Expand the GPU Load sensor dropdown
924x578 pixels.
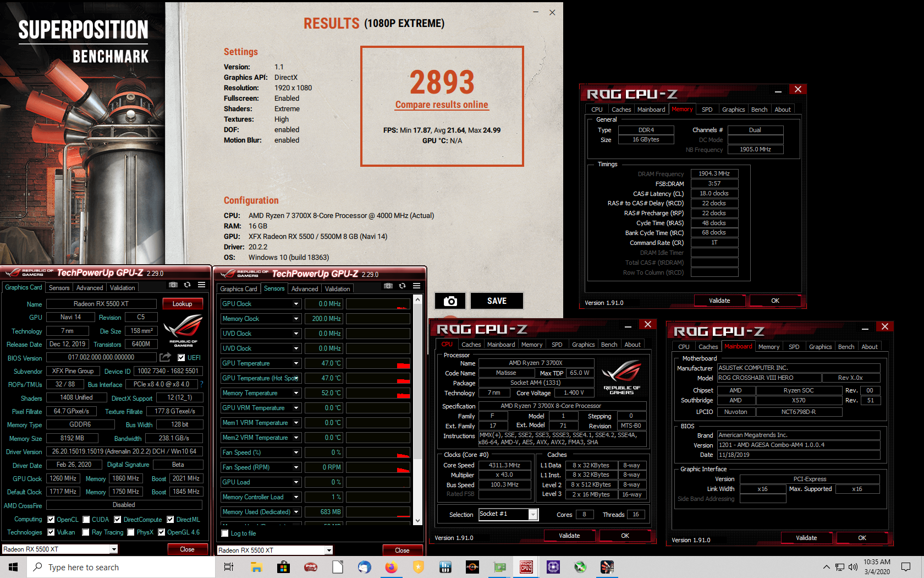point(296,482)
